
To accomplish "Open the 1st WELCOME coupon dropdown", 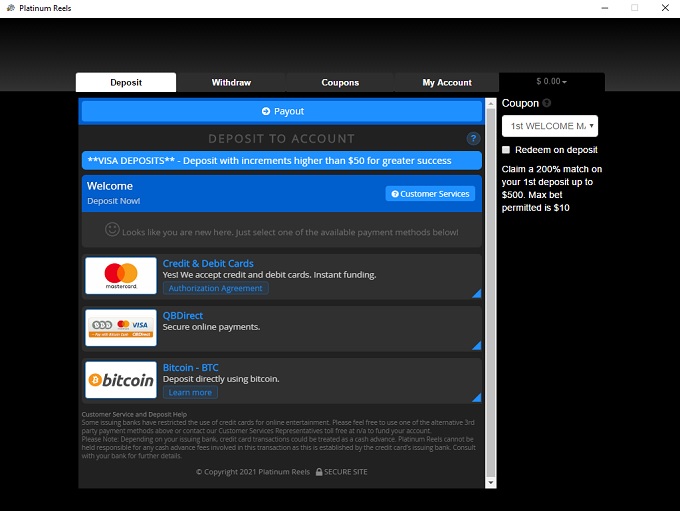I will pyautogui.click(x=550, y=126).
